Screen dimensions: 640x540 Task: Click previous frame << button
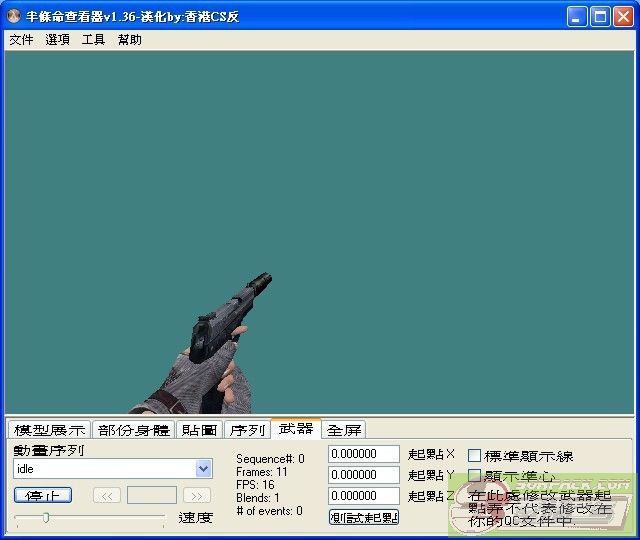[x=107, y=495]
